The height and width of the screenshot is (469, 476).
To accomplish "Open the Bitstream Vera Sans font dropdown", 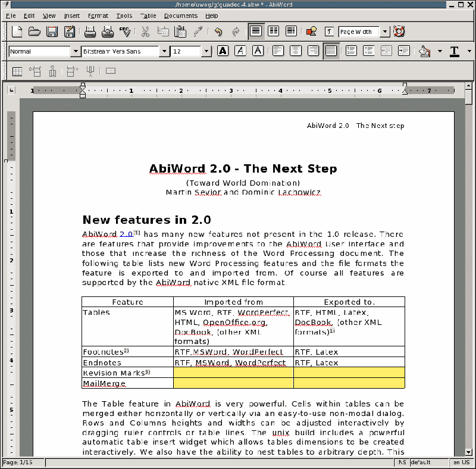I will (x=164, y=51).
